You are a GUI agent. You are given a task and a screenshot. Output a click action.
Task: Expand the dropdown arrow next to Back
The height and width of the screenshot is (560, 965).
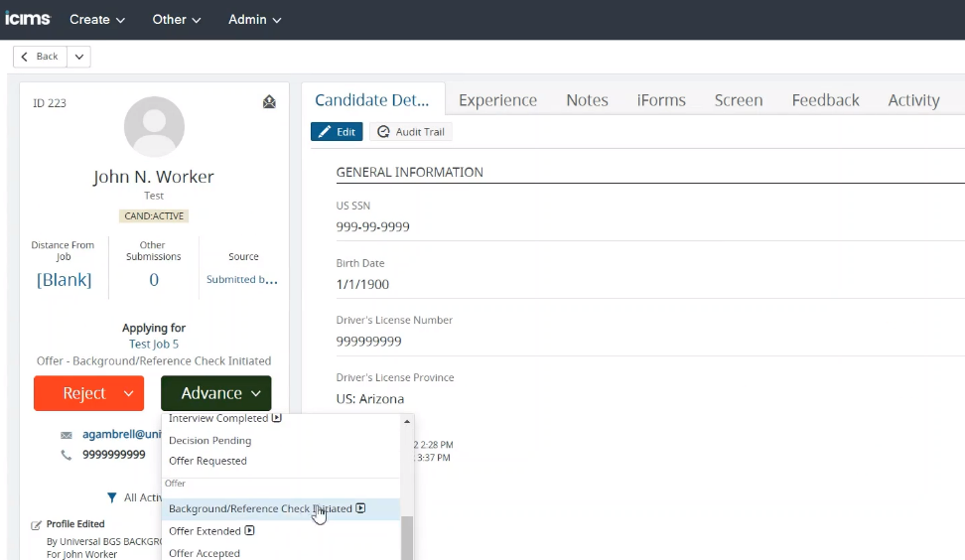pyautogui.click(x=79, y=57)
